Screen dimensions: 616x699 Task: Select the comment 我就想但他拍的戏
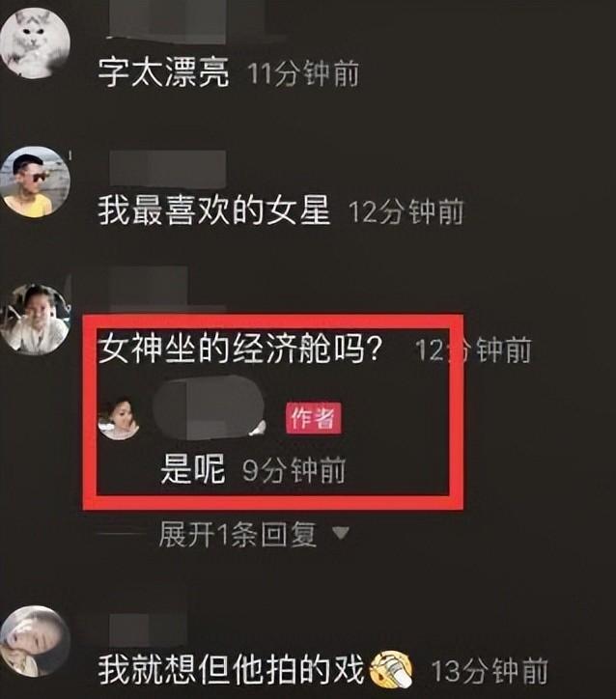tap(231, 670)
